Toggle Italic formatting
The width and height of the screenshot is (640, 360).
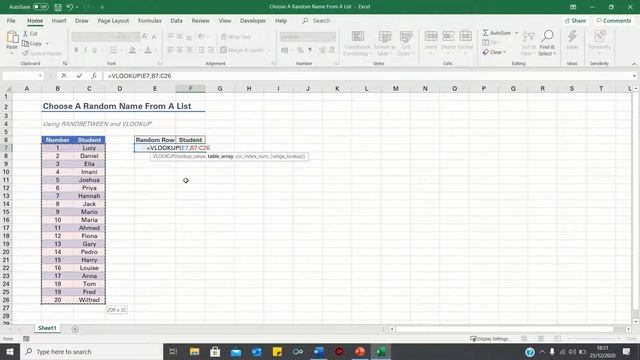click(x=85, y=50)
